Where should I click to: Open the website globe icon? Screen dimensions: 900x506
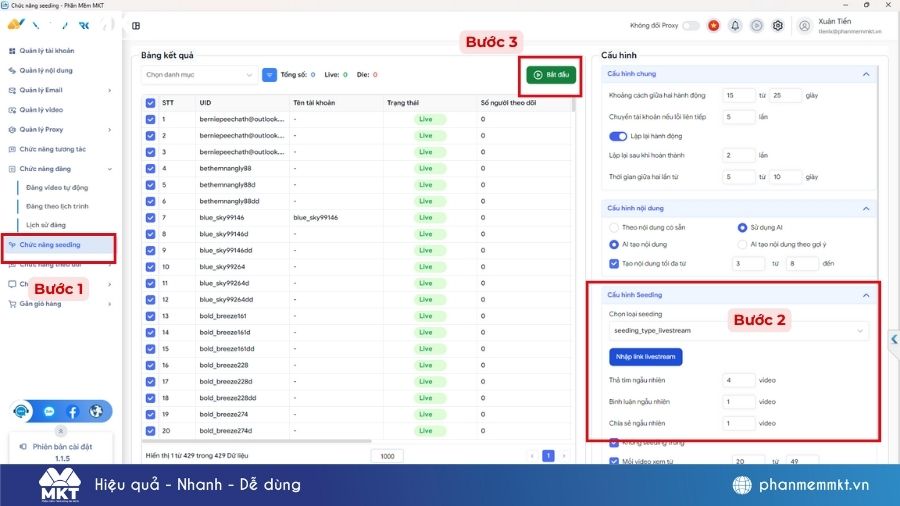click(96, 411)
